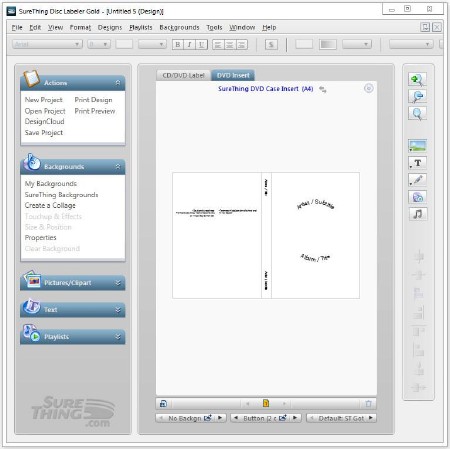Open the Edit menu
Image resolution: width=450 pixels, height=449 pixels.
(35, 27)
